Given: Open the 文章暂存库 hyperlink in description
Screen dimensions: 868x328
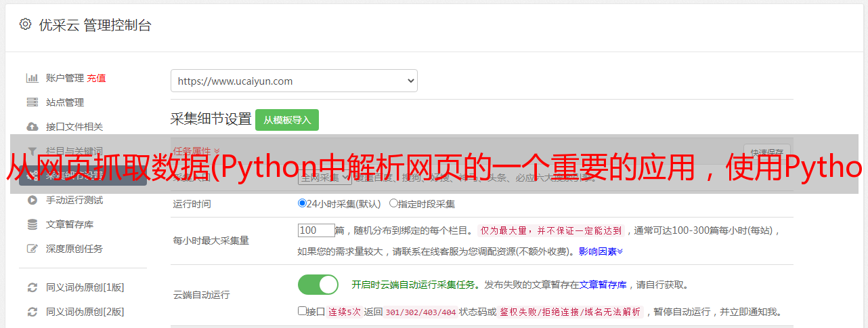Looking at the screenshot, I should [603, 285].
